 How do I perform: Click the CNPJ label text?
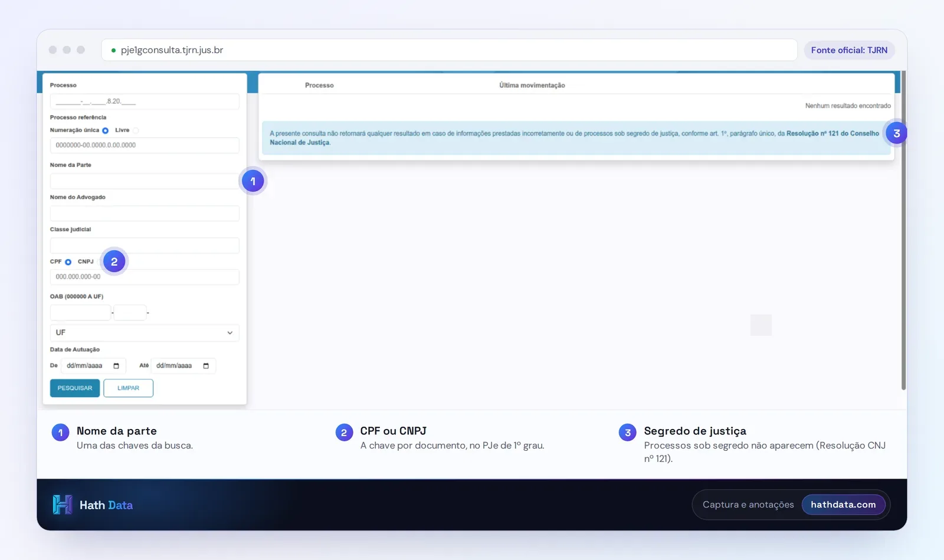tap(86, 261)
